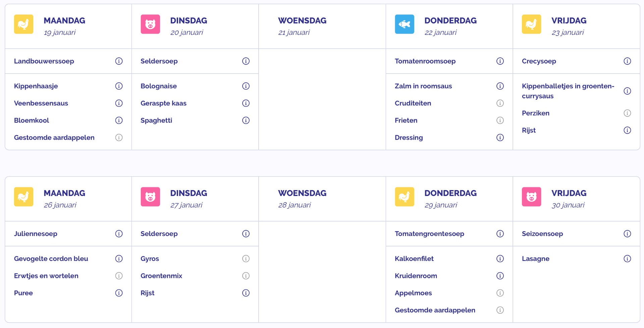Select the Crecysoep dish name
The image size is (644, 328).
(x=539, y=61)
